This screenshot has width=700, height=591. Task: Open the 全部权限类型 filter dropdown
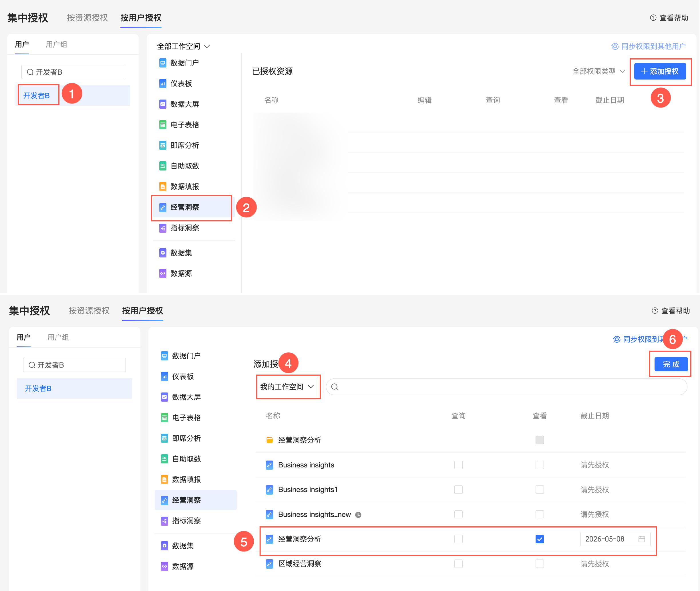point(598,71)
